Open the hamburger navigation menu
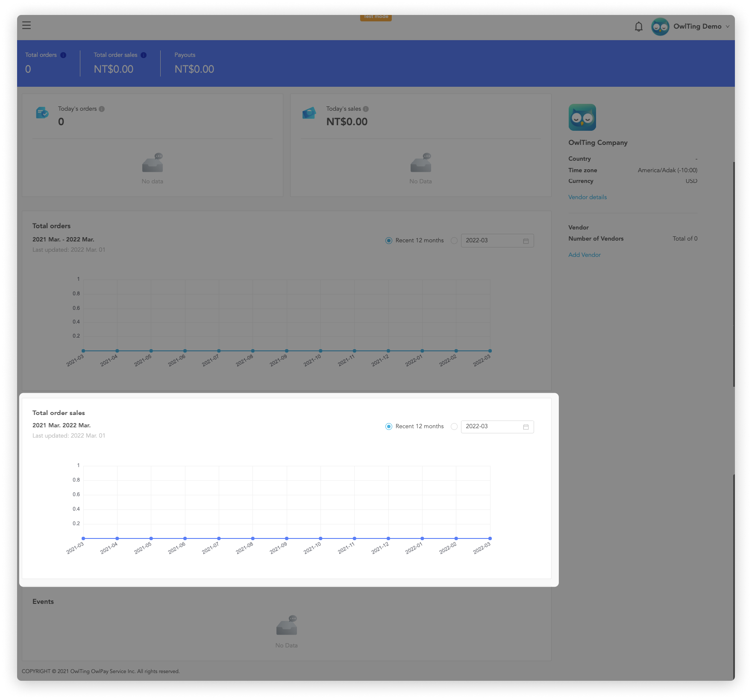The width and height of the screenshot is (752, 700). pos(26,25)
